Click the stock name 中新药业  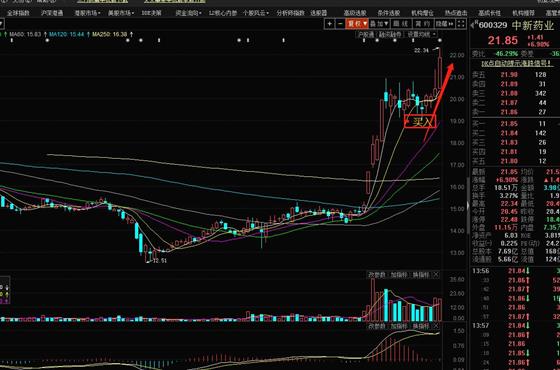(x=533, y=25)
